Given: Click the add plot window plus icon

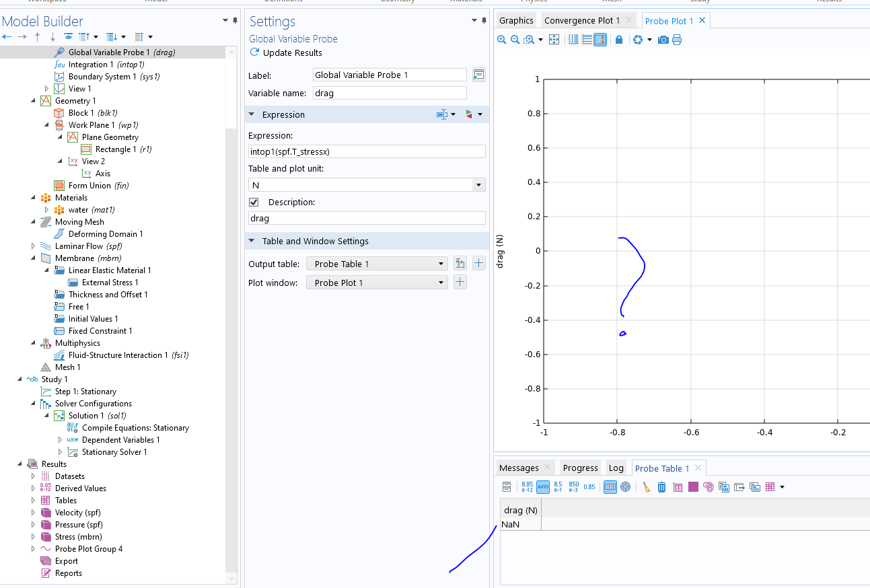Looking at the screenshot, I should (460, 283).
